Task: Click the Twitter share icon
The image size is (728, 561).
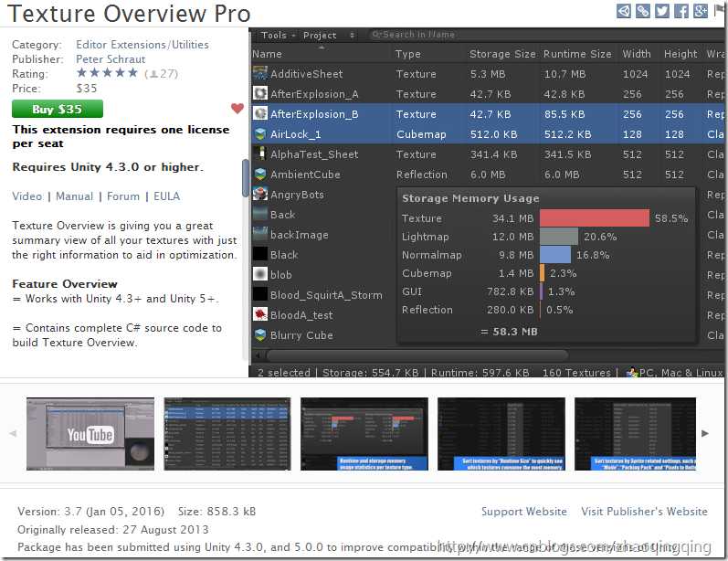Action: pos(661,11)
